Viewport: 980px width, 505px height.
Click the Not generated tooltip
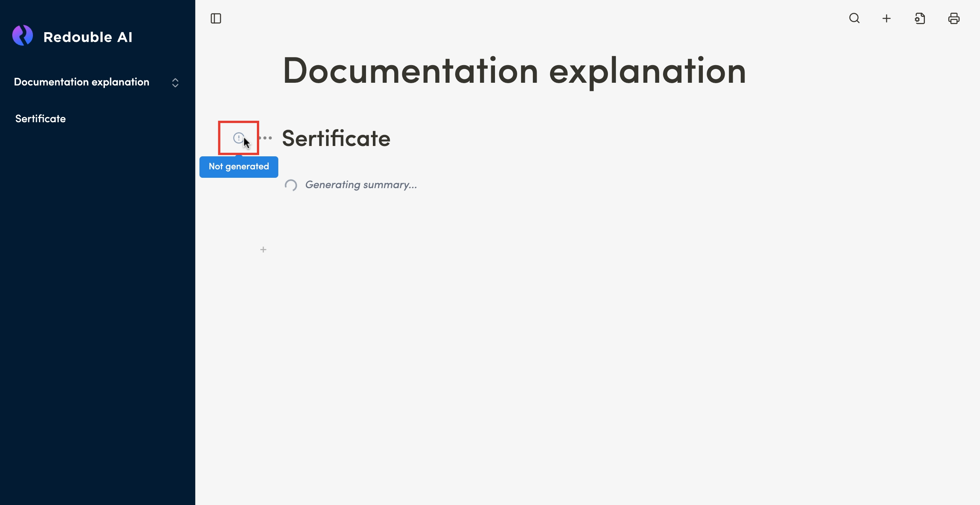coord(239,167)
